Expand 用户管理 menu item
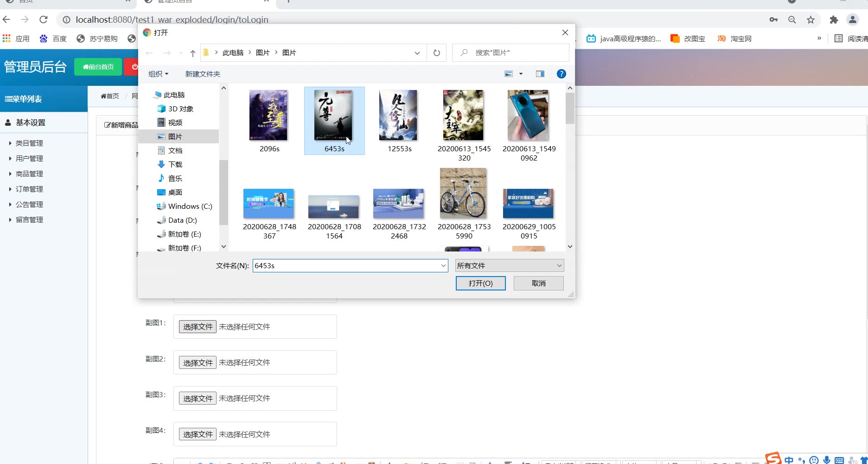The height and width of the screenshot is (464, 868). 29,159
